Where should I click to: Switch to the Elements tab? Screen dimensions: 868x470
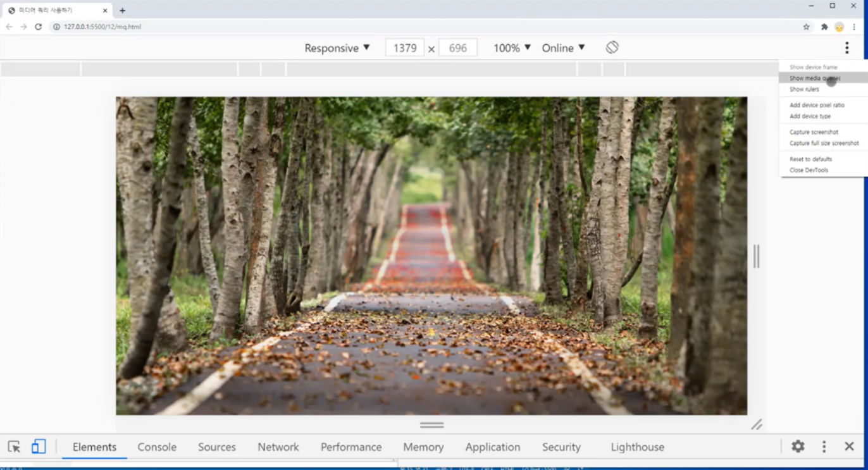coord(94,447)
